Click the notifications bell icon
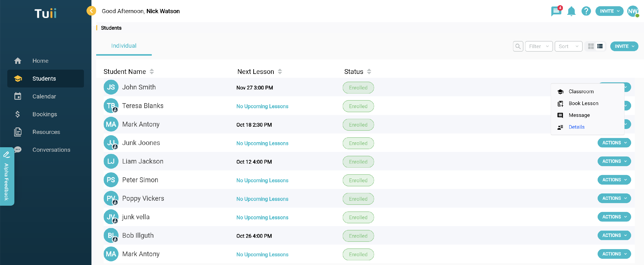The image size is (644, 265). [x=571, y=11]
